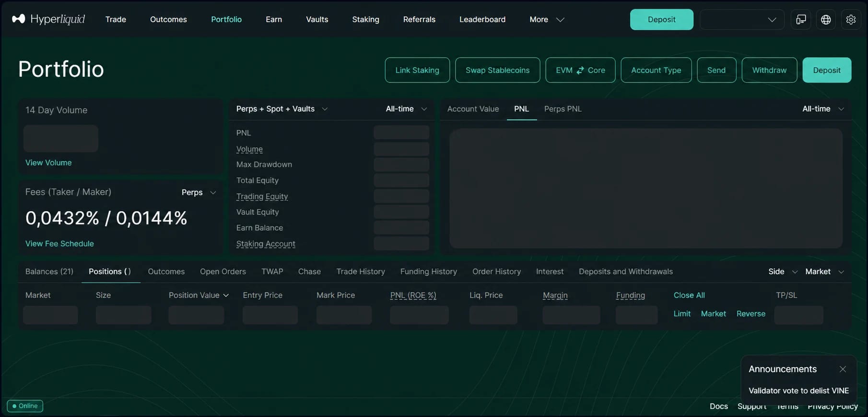Open the Chase tab
868x417 pixels.
click(309, 272)
